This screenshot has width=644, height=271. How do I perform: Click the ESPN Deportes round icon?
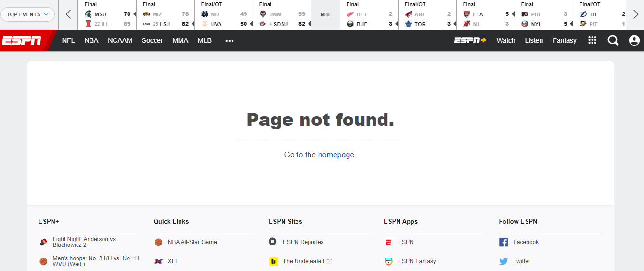pyautogui.click(x=273, y=242)
